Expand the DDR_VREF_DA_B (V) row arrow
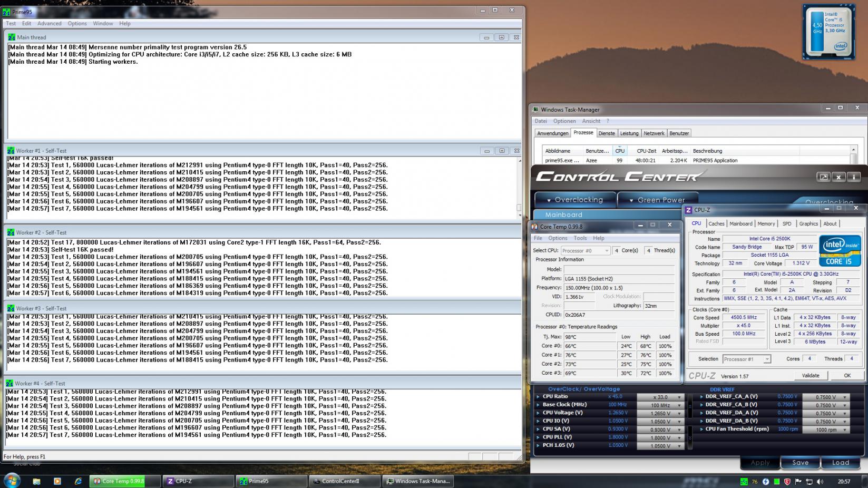 pos(701,421)
